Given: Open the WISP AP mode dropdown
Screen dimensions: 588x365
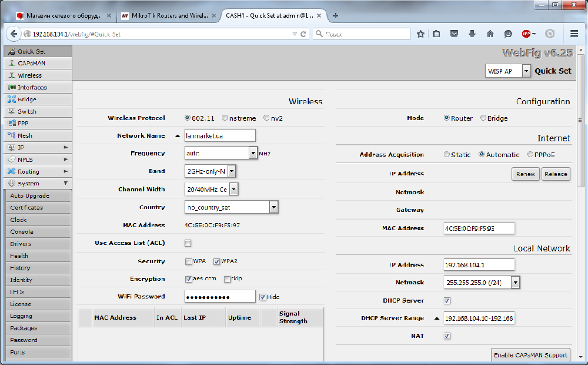Looking at the screenshot, I should pos(526,71).
